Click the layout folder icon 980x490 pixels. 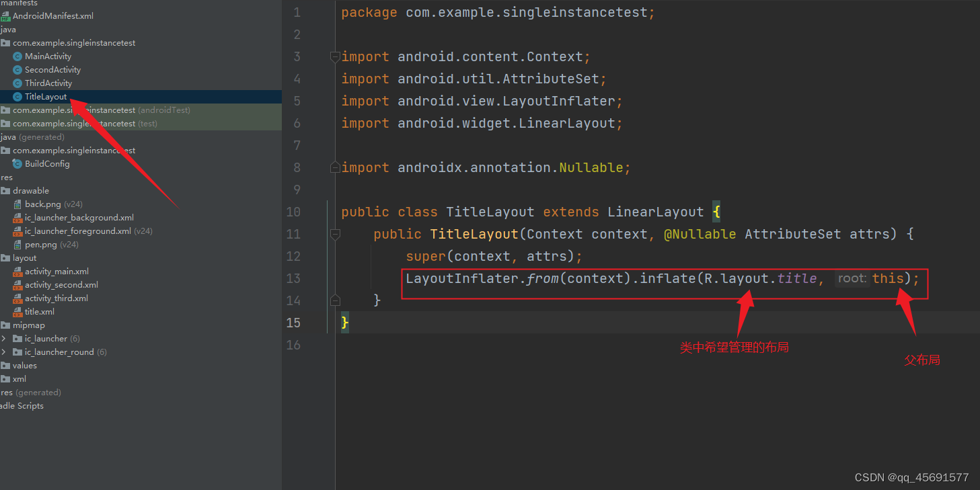pyautogui.click(x=5, y=258)
